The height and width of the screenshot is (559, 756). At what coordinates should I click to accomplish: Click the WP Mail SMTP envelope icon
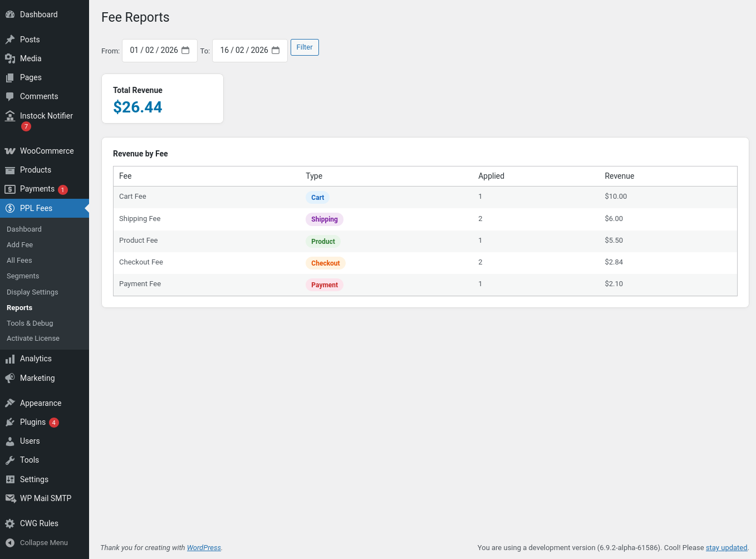[10, 498]
